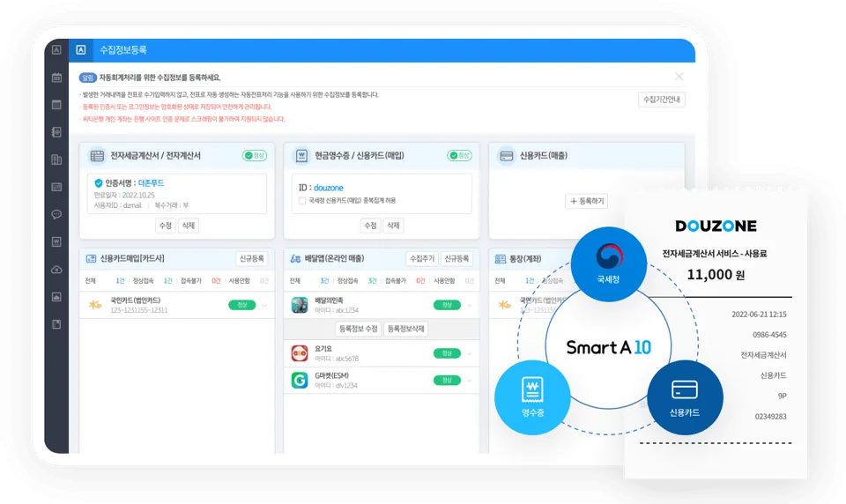Viewport: 846px width, 504px height.
Task: Click the Smart A 10 center logo
Action: (609, 347)
